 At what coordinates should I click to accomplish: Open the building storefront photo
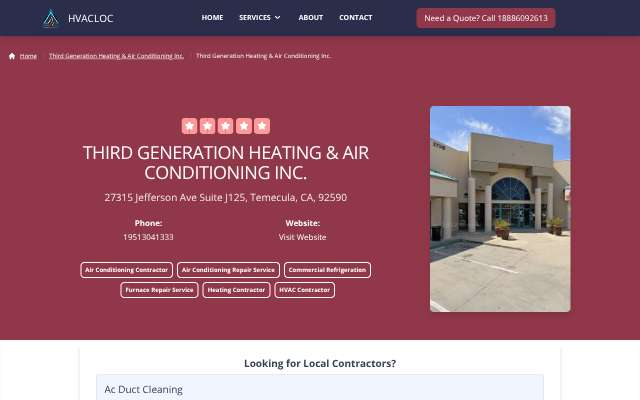coord(500,209)
